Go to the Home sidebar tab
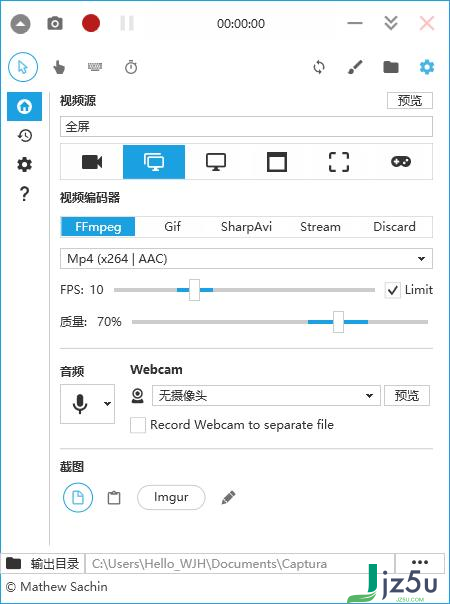450x604 pixels. point(25,106)
